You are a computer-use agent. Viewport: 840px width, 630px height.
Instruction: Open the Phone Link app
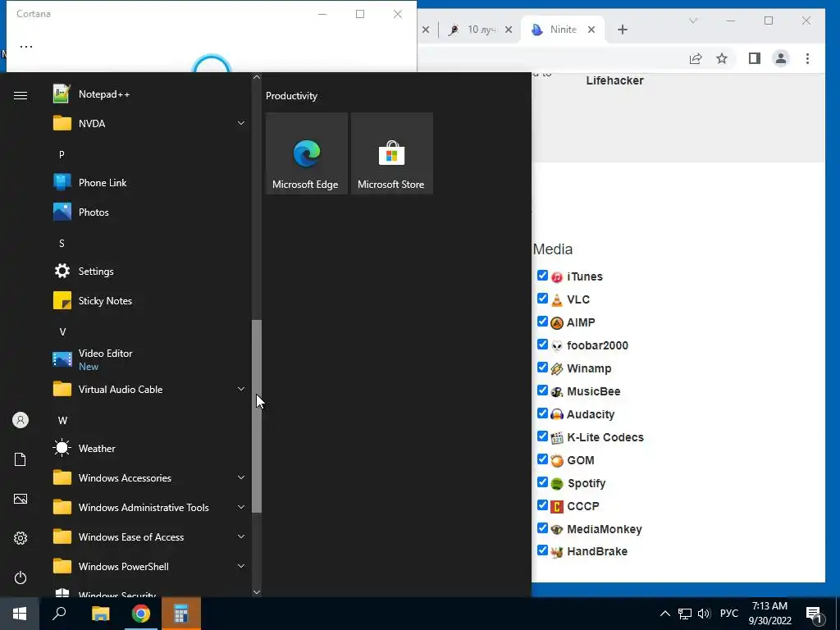click(149, 183)
